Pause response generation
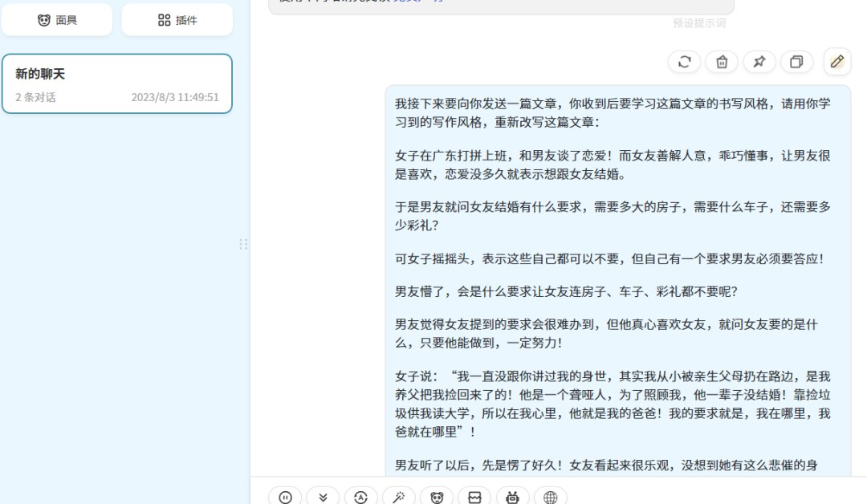The image size is (867, 504). pyautogui.click(x=285, y=496)
